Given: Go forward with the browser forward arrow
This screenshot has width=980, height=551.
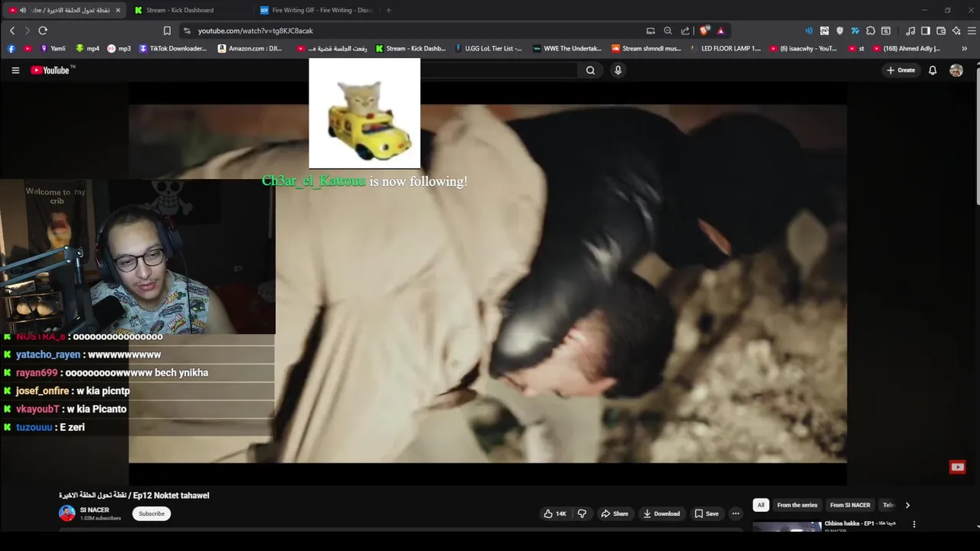Looking at the screenshot, I should tap(27, 31).
